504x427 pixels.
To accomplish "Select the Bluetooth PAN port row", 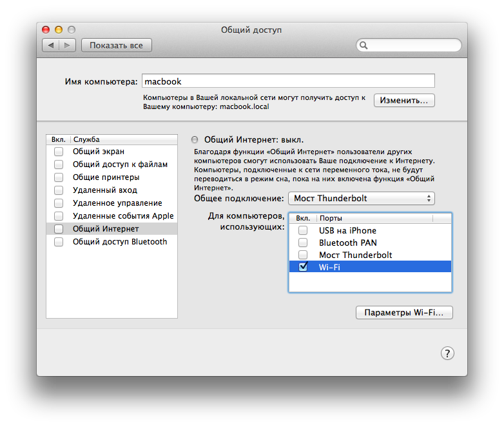I will 371,243.
